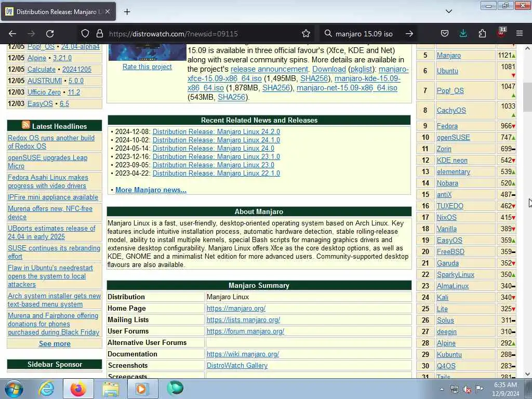Screen dimensions: 532x399
Task: Open Kubuntu in the ranking list
Action: pyautogui.click(x=449, y=354)
